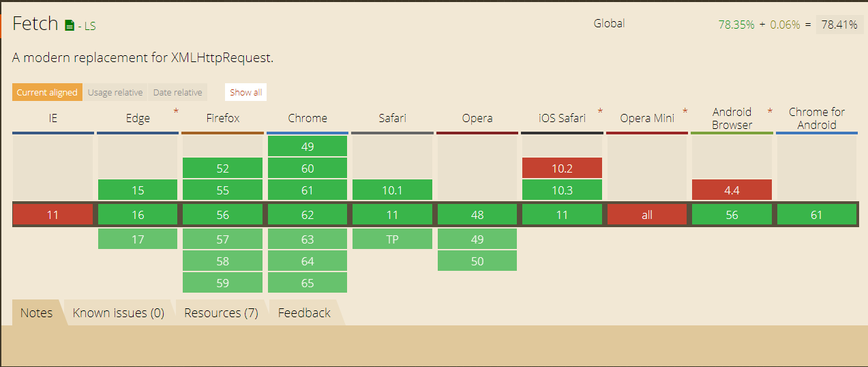Viewport: 868px width, 367px height.
Task: Click the Safari TP version cell
Action: 392,239
